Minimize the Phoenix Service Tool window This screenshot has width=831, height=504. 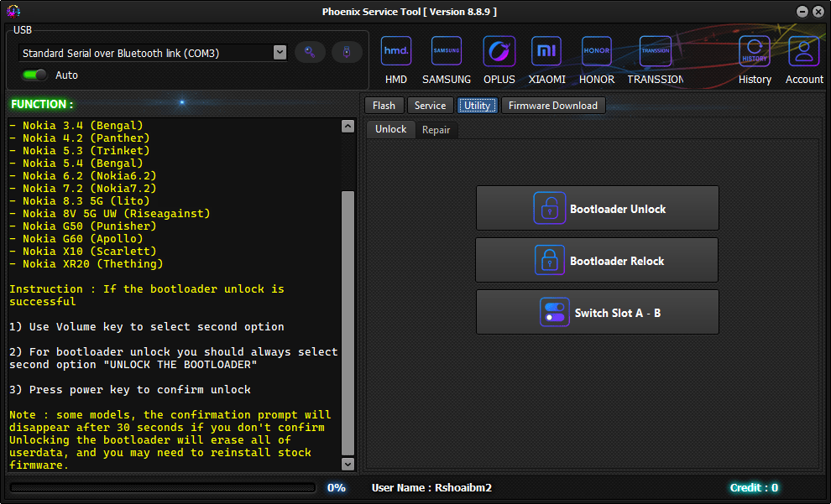802,12
